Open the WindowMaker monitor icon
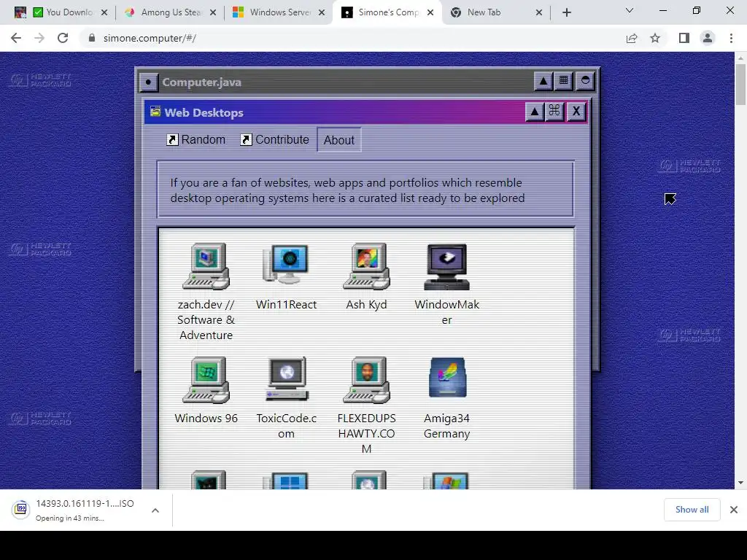The image size is (747, 560). [446, 267]
